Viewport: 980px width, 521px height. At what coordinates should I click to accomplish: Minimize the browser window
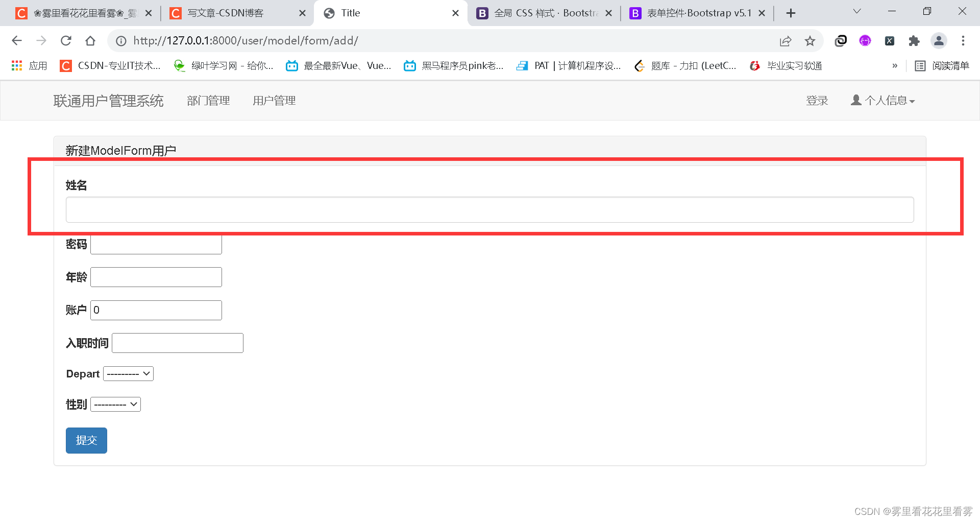[x=892, y=11]
